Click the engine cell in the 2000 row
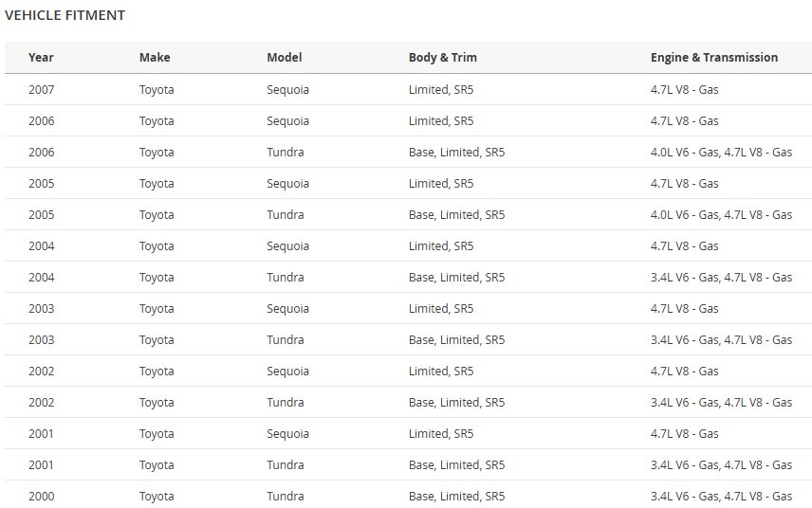Image resolution: width=812 pixels, height=508 pixels. [721, 497]
